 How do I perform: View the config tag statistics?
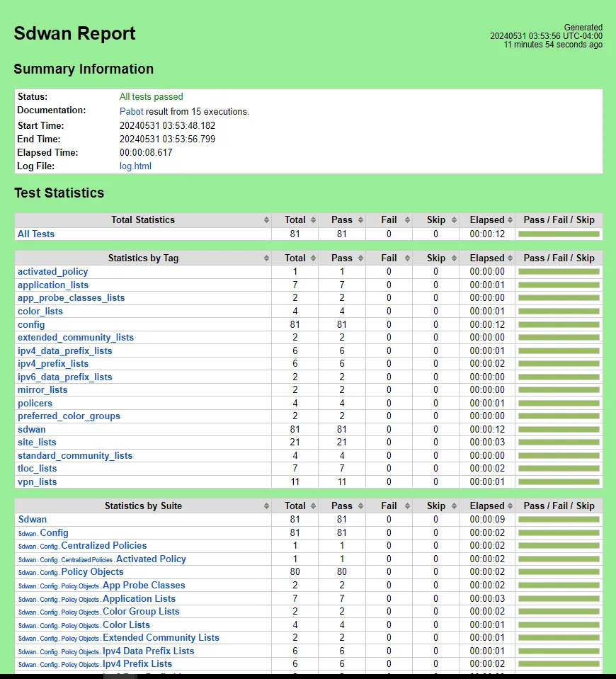(x=31, y=324)
